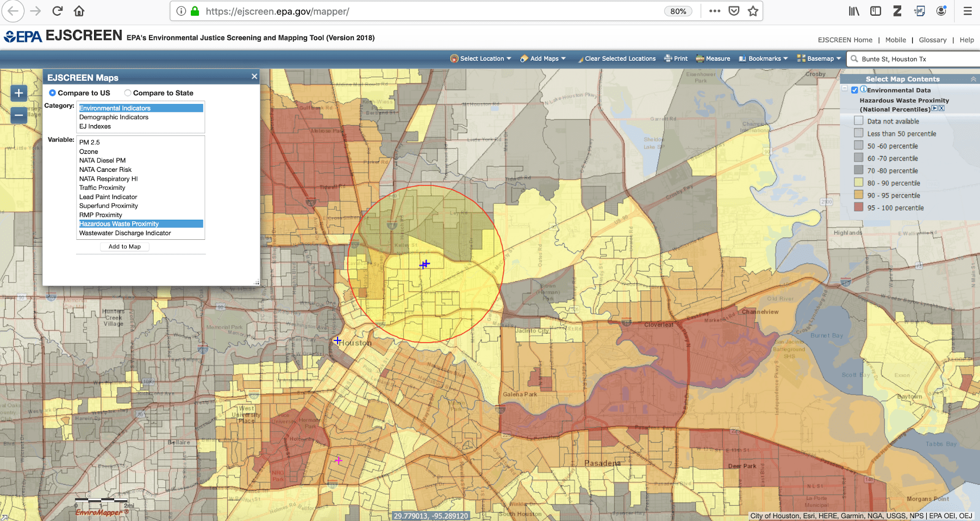Collapse the Environmental Data tree node
The height and width of the screenshot is (521, 980).
click(x=845, y=88)
